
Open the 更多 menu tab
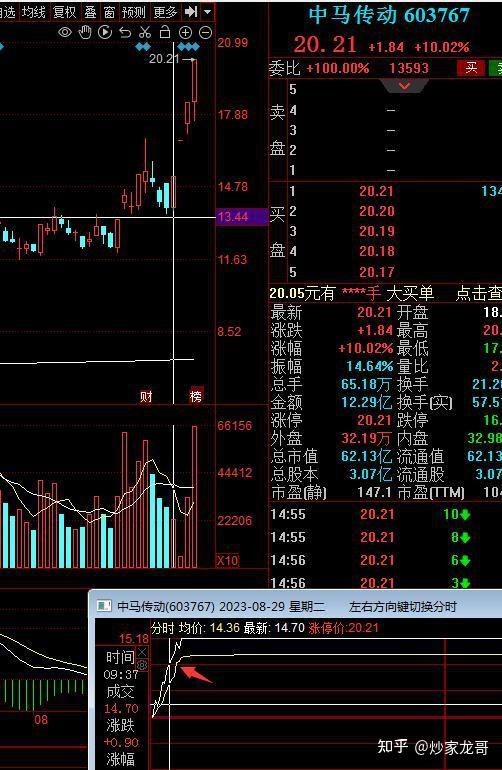point(165,12)
